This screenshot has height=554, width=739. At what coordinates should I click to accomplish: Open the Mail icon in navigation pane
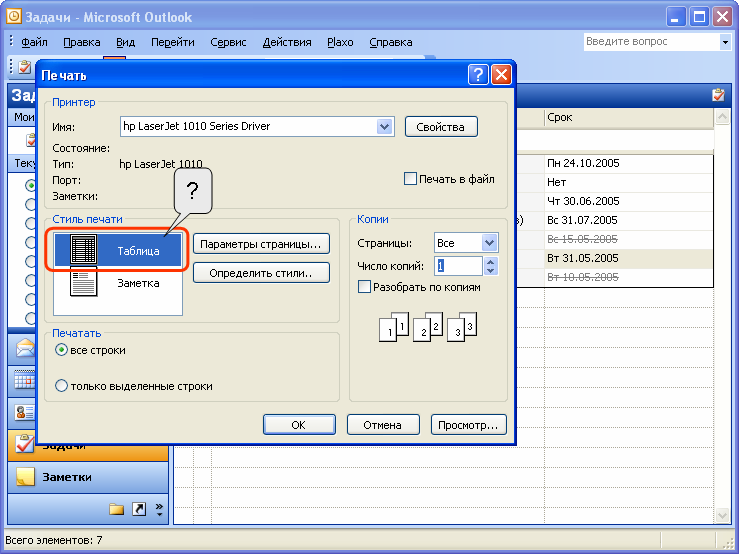click(25, 348)
